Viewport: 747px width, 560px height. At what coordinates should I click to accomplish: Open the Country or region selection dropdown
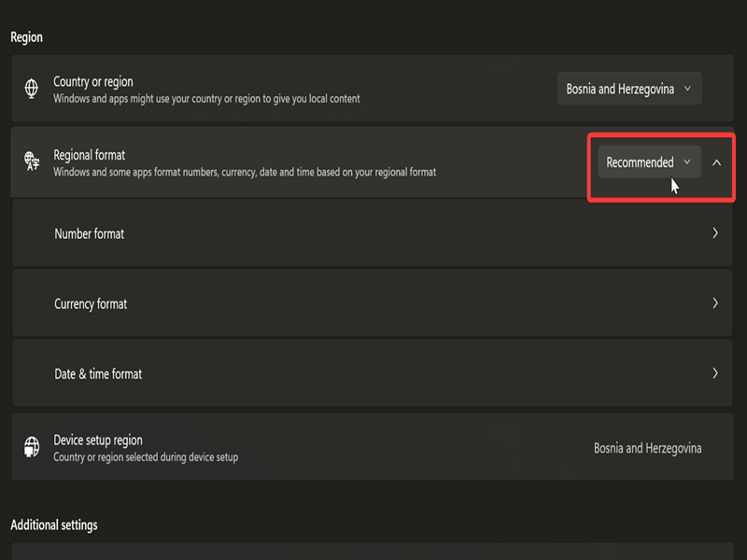click(x=629, y=88)
